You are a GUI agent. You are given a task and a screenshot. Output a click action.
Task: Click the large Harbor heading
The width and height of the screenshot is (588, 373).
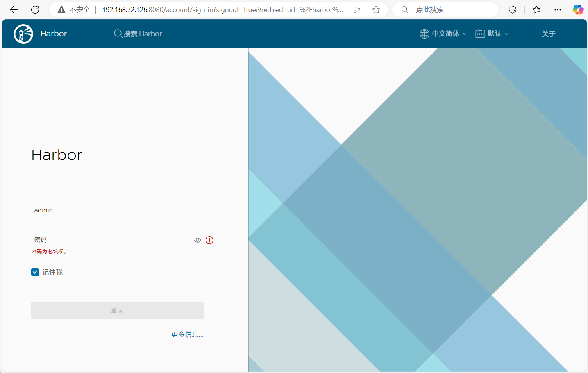57,155
